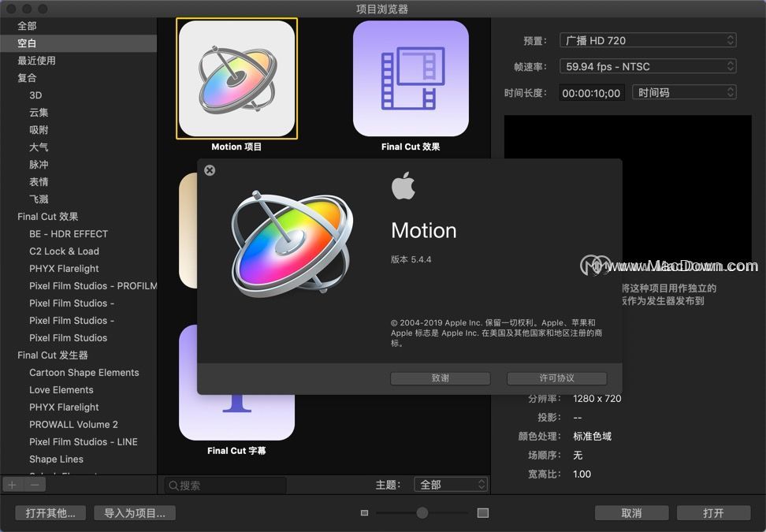Click the 打开 open button

click(x=714, y=513)
